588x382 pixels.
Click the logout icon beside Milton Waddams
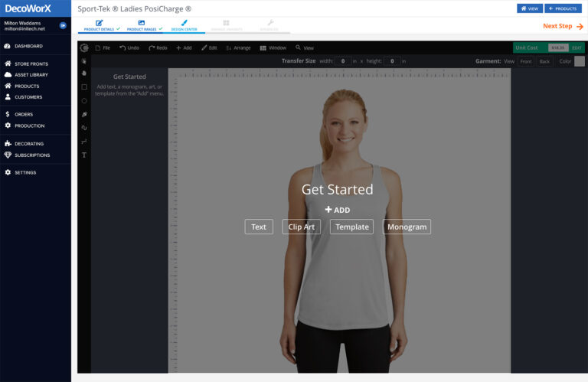click(x=63, y=25)
